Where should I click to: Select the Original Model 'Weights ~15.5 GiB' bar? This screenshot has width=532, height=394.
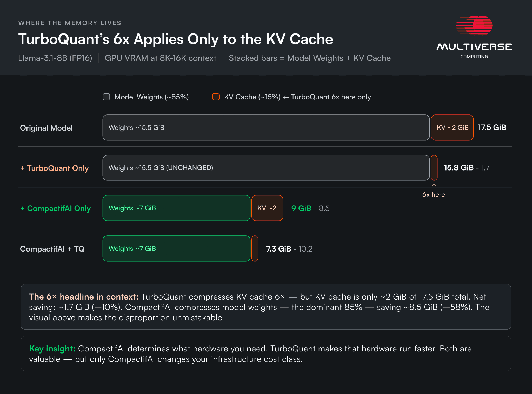(266, 127)
